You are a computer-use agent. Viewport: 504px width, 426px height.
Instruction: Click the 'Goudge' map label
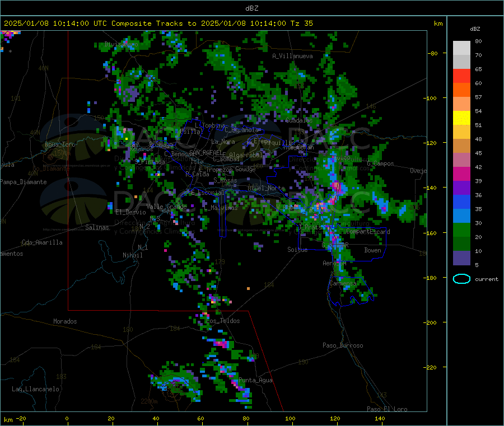pos(245,169)
